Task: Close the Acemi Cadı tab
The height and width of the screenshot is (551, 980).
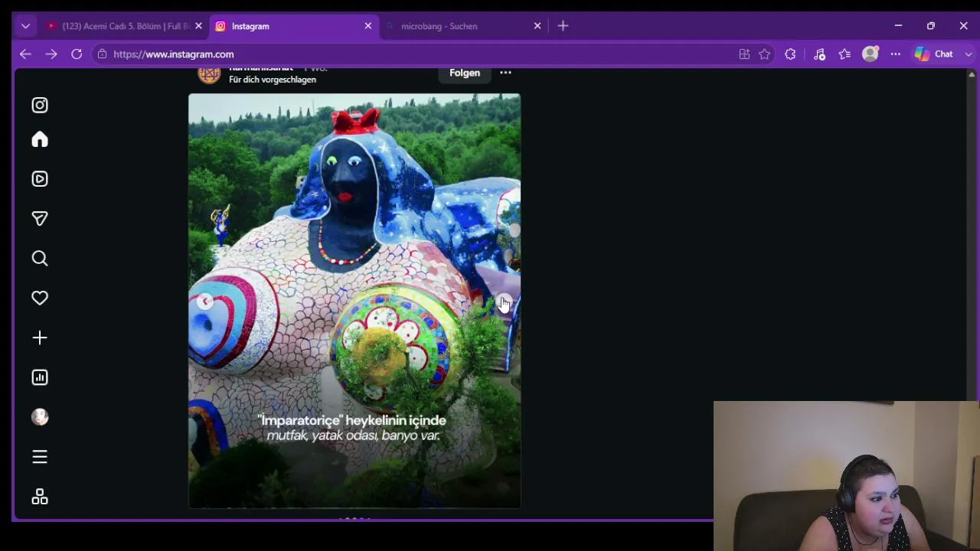Action: pyautogui.click(x=198, y=26)
